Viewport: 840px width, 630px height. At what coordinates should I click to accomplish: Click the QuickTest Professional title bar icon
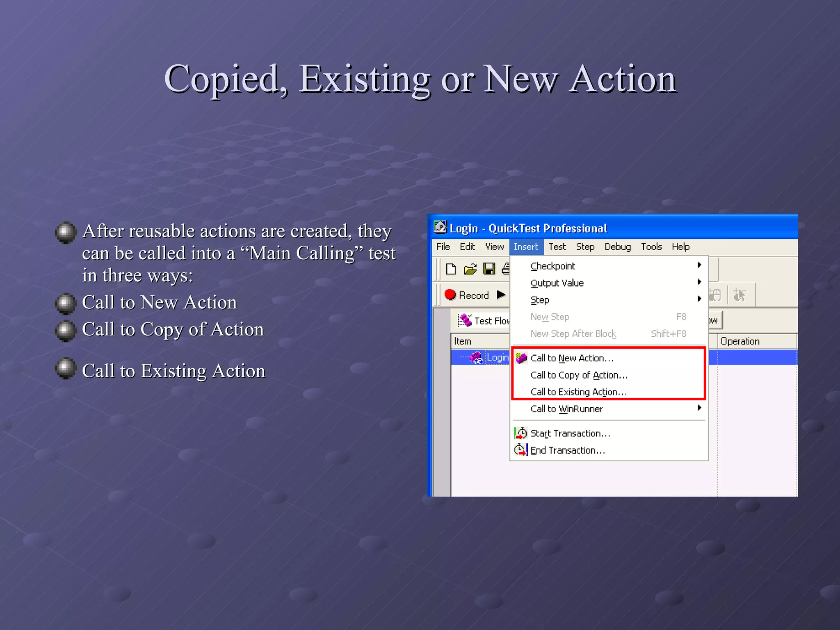[x=440, y=227]
